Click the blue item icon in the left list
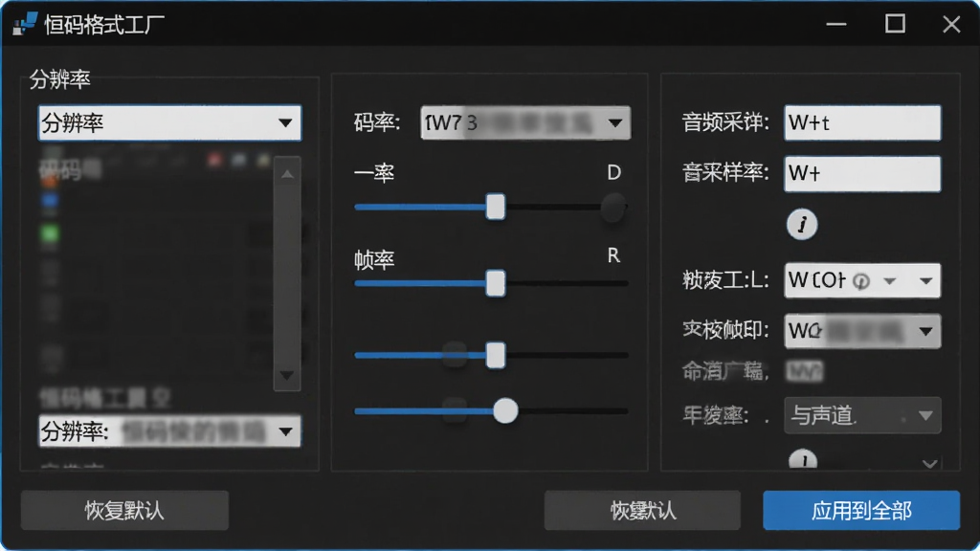Viewport: 980px width, 551px height. pos(50,201)
